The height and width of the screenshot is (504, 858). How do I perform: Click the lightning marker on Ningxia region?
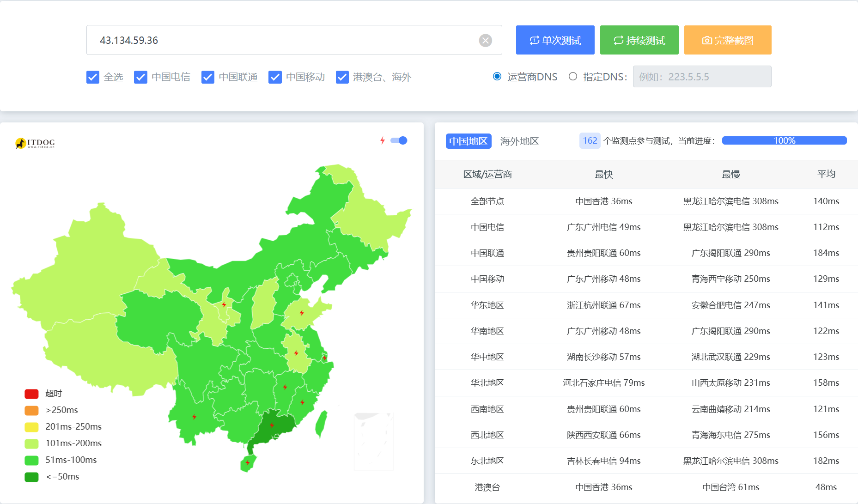coord(224,304)
